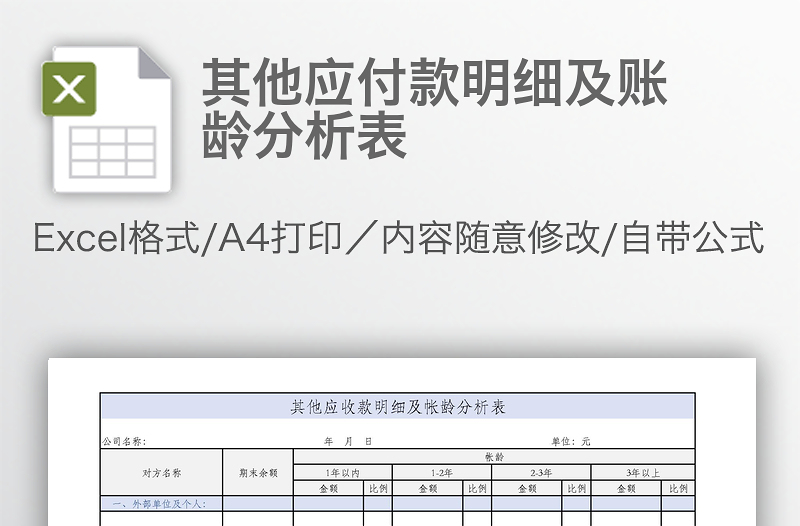
Task: Select the 对方名称 header cell
Action: point(162,473)
